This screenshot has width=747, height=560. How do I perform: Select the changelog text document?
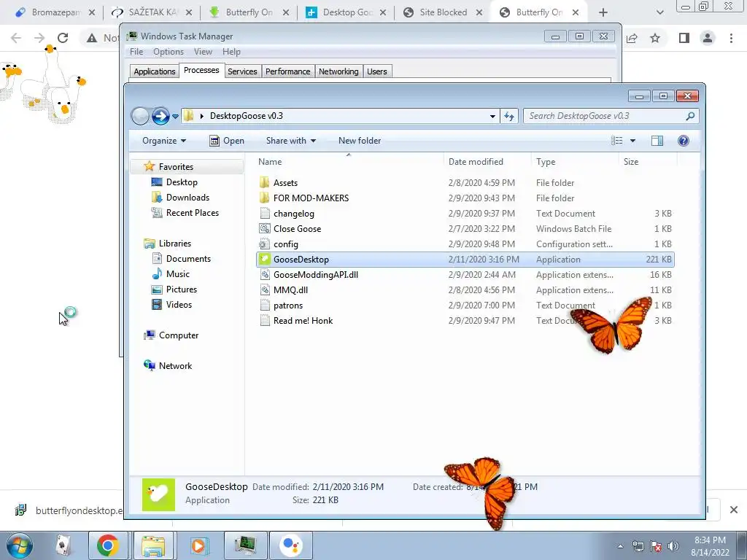coord(293,214)
